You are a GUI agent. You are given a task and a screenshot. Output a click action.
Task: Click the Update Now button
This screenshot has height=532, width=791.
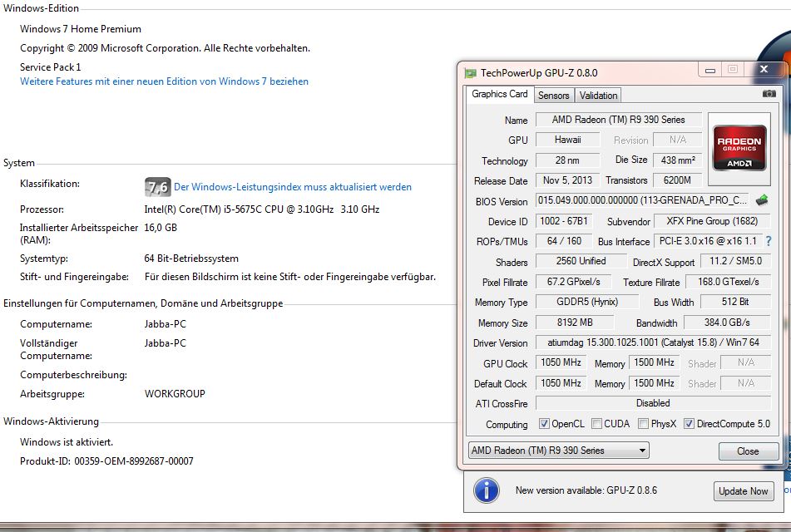743,490
